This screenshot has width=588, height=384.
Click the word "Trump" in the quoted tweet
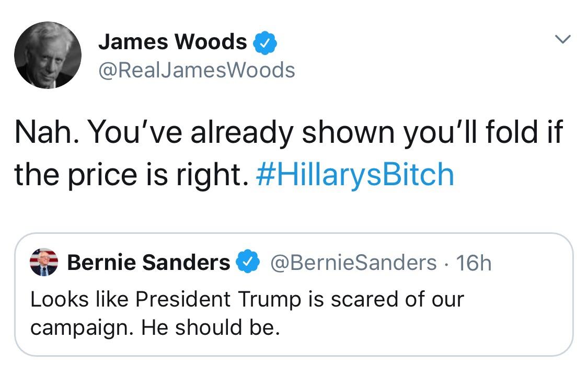[269, 300]
